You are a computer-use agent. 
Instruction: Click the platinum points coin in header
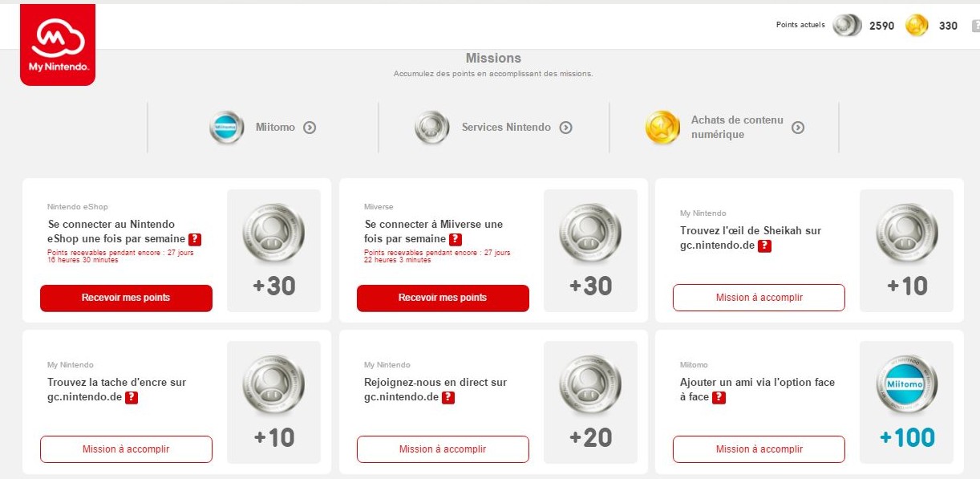tap(847, 26)
